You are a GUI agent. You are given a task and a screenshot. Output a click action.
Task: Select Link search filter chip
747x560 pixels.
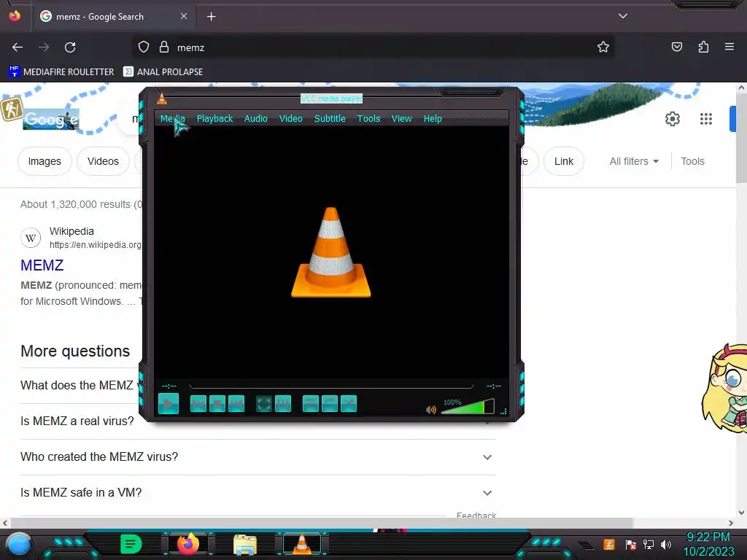(x=564, y=161)
